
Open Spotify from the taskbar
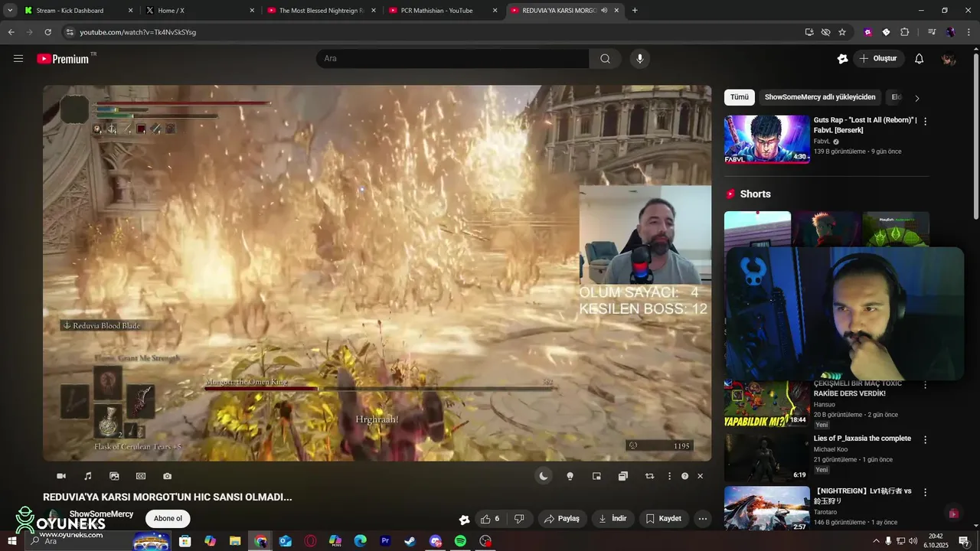click(460, 541)
